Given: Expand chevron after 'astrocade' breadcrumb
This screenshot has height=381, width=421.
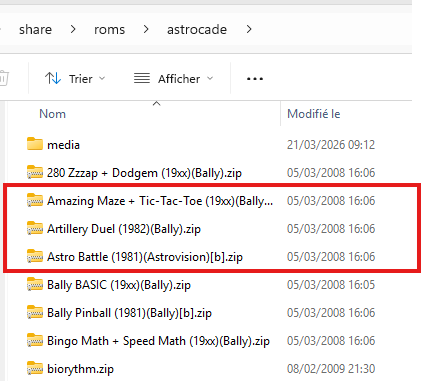Looking at the screenshot, I should click(x=249, y=30).
